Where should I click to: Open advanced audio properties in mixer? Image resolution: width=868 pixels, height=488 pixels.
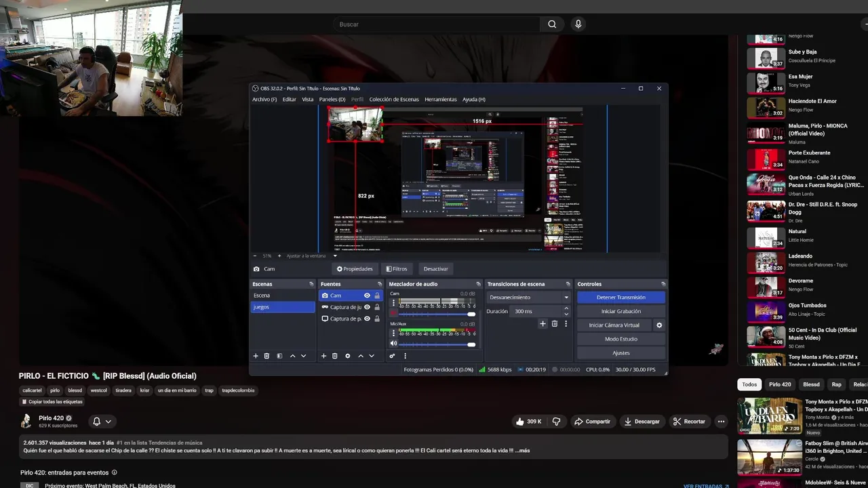(x=392, y=356)
